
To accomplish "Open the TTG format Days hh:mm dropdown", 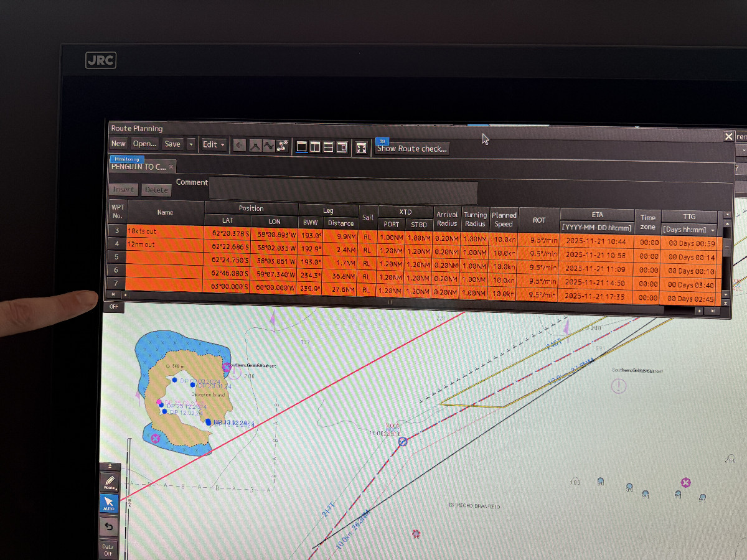I will (x=689, y=230).
